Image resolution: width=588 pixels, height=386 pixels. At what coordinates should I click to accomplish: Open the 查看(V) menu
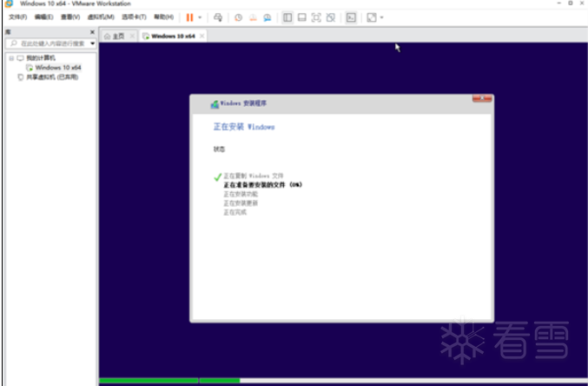tap(70, 17)
